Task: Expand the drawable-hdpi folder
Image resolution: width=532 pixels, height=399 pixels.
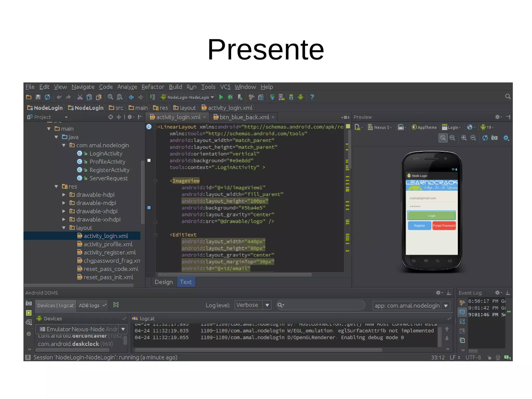Action: tap(64, 195)
